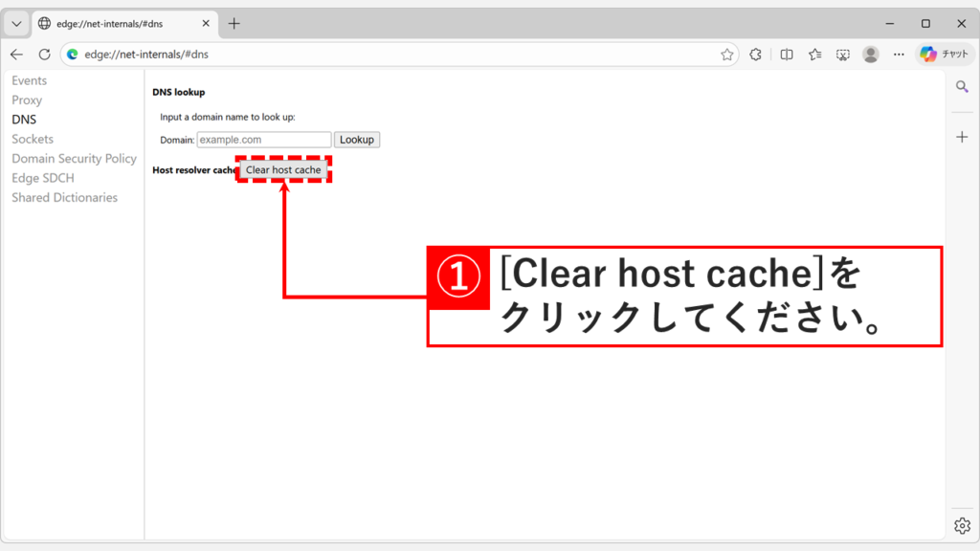The image size is (980, 551).
Task: Click the Clear host cache button
Action: [x=283, y=169]
